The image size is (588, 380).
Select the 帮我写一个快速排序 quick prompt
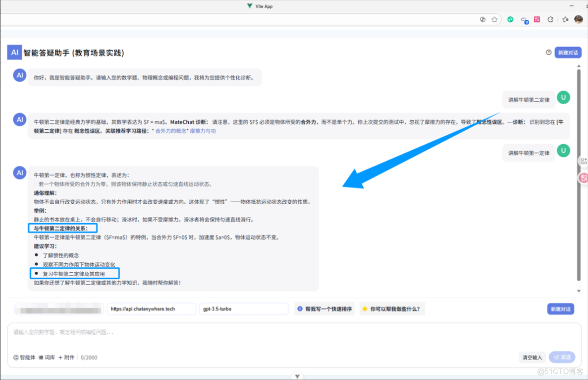[325, 308]
